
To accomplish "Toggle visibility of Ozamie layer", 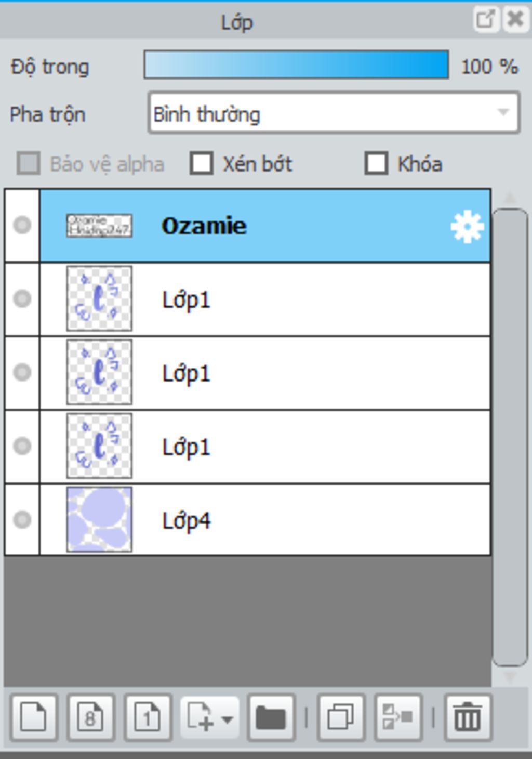I will click(22, 225).
